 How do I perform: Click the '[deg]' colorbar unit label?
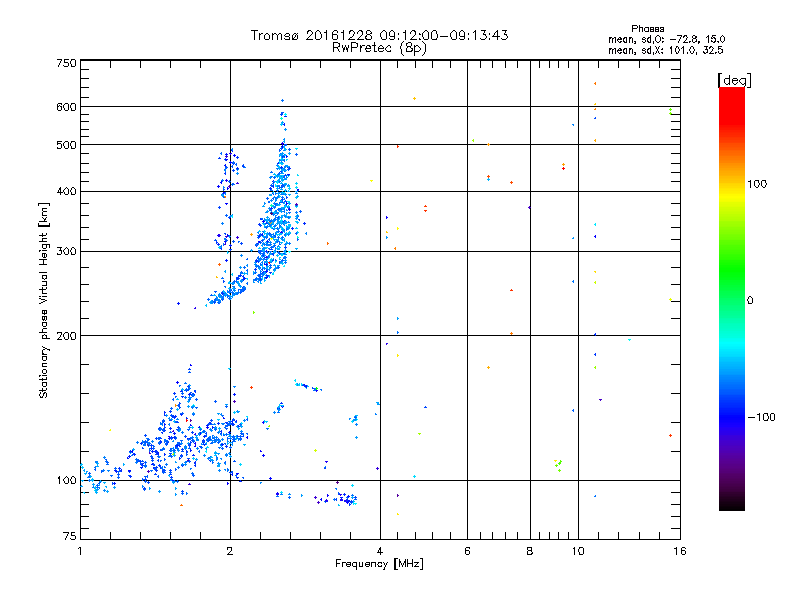(x=734, y=80)
